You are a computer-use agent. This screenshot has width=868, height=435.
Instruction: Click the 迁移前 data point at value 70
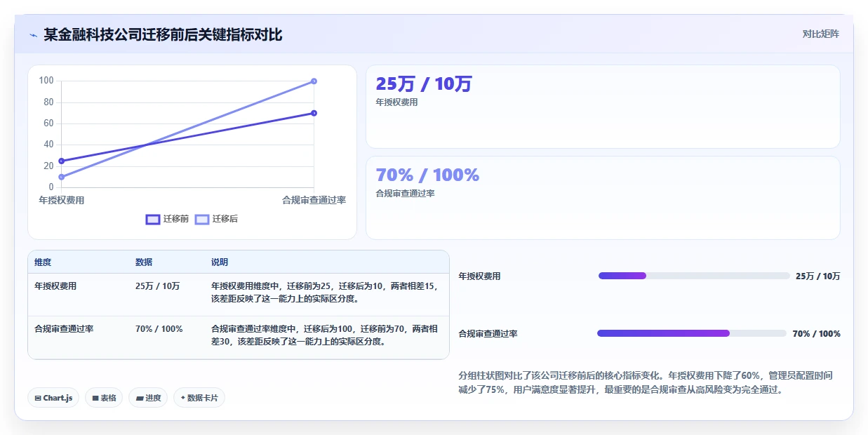pos(314,113)
